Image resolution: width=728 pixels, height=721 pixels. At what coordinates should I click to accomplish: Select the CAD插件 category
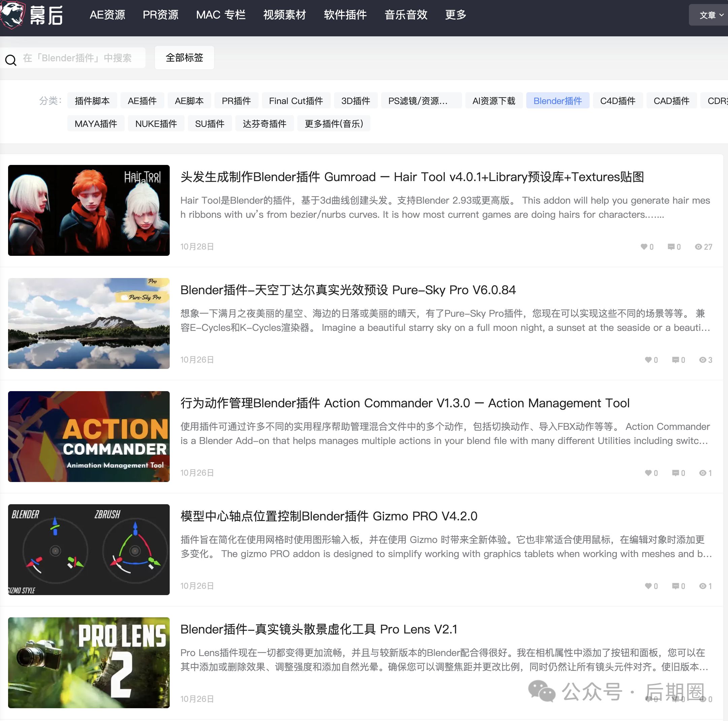pos(671,101)
